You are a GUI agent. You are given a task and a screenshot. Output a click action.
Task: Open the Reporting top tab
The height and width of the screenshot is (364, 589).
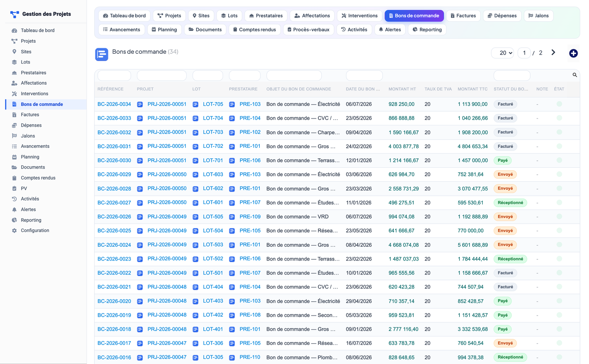pos(427,30)
